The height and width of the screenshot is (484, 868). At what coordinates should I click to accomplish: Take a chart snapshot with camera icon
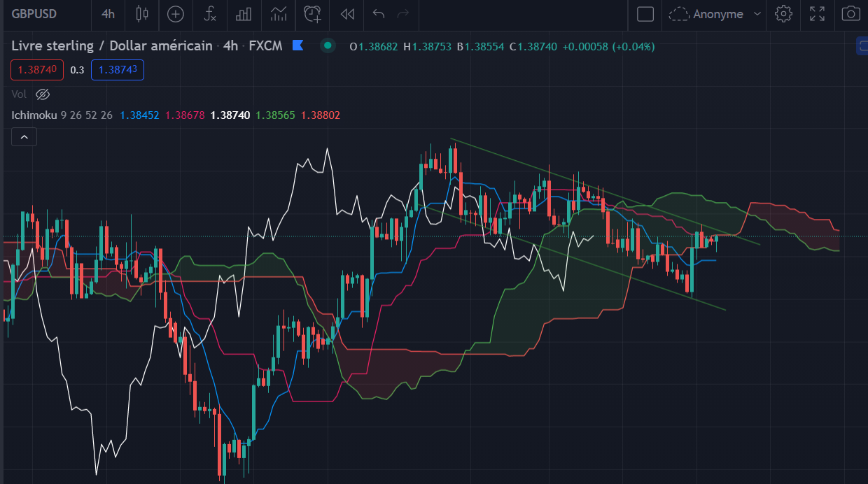click(x=850, y=14)
